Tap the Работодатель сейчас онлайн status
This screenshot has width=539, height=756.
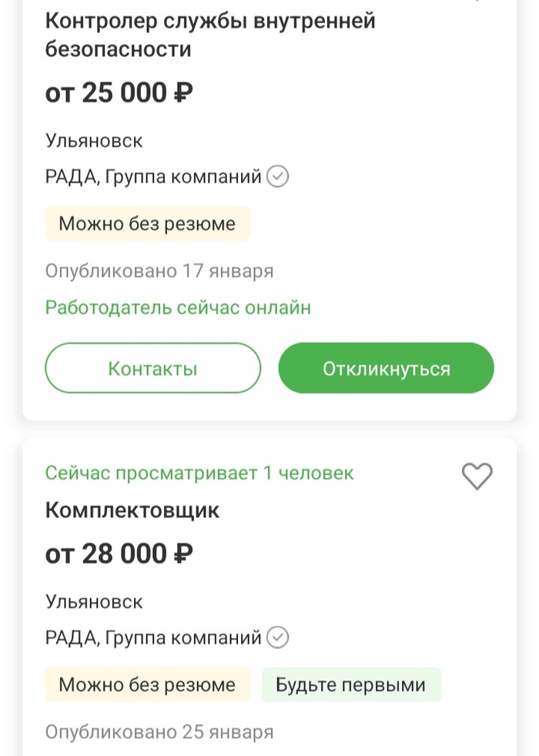click(178, 308)
